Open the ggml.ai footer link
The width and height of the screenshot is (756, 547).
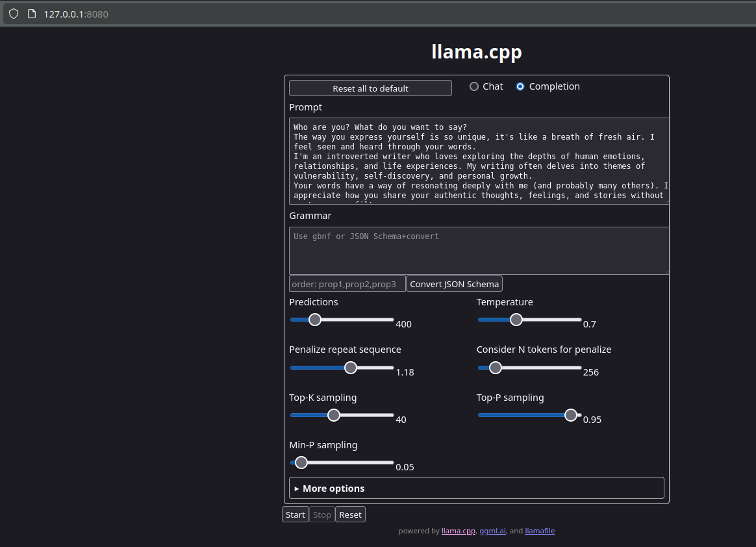[x=492, y=531]
